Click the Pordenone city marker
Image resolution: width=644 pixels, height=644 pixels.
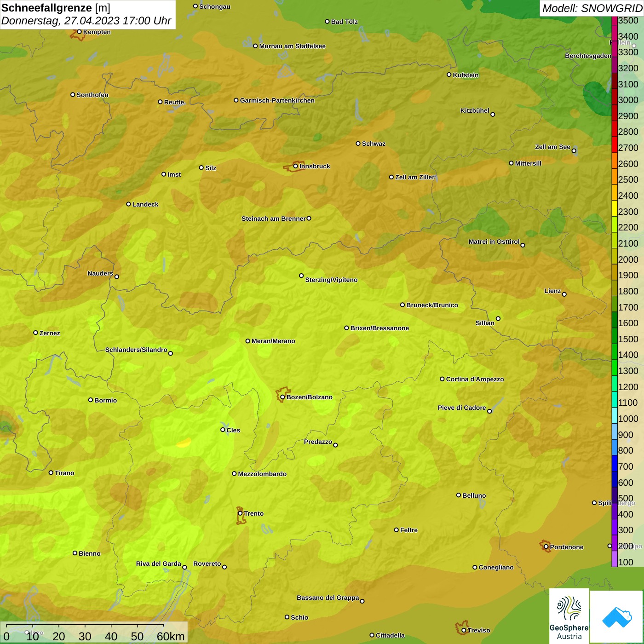click(546, 547)
